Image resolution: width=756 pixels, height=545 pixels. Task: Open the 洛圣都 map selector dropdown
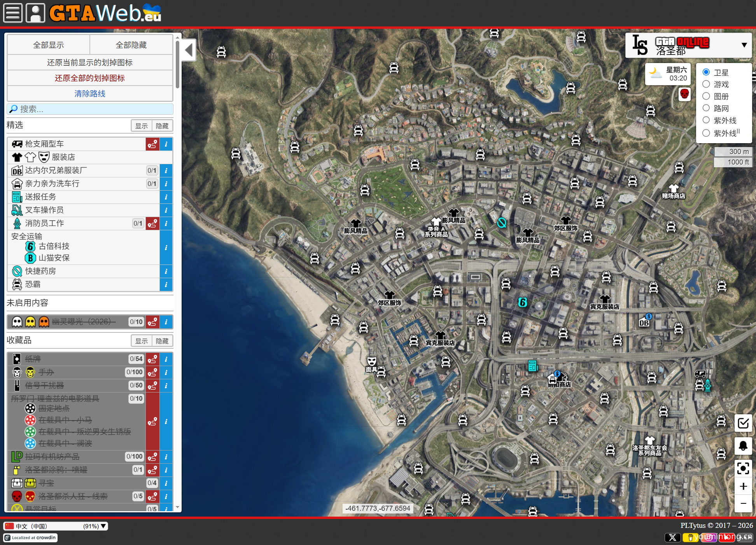[x=688, y=45]
